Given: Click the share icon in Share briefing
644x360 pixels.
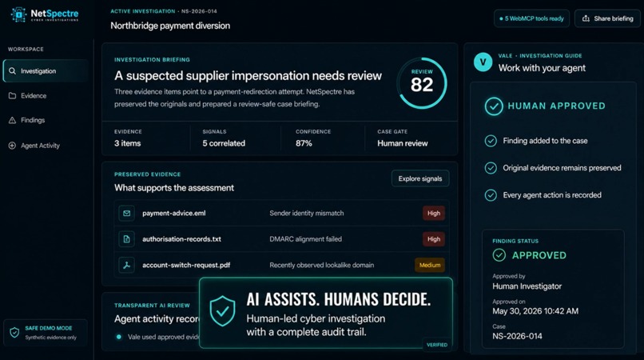Looking at the screenshot, I should tap(586, 18).
